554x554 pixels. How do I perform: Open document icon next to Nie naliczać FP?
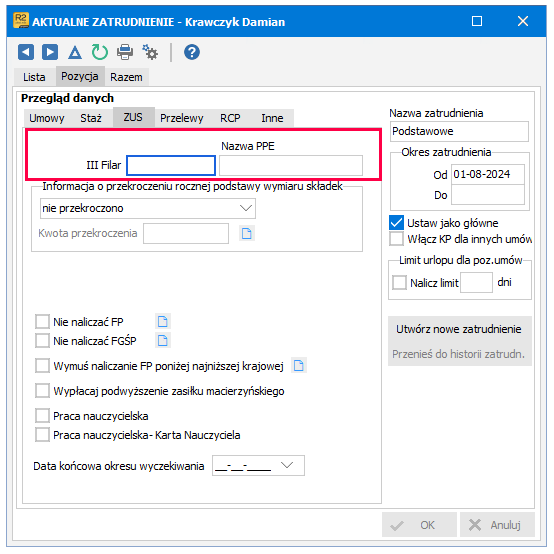click(x=163, y=322)
